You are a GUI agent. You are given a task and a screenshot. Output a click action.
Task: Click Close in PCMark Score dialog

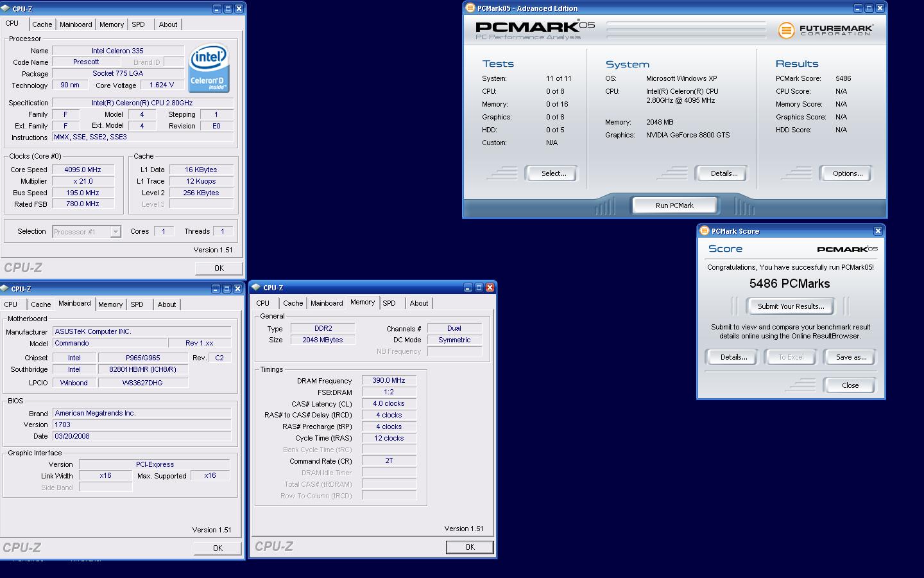(850, 385)
